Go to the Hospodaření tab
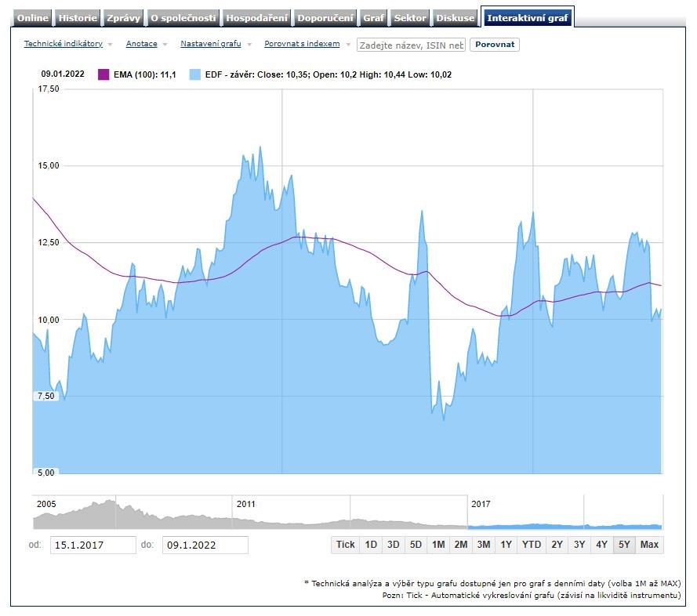Image resolution: width=697 pixels, height=616 pixels. [x=257, y=18]
